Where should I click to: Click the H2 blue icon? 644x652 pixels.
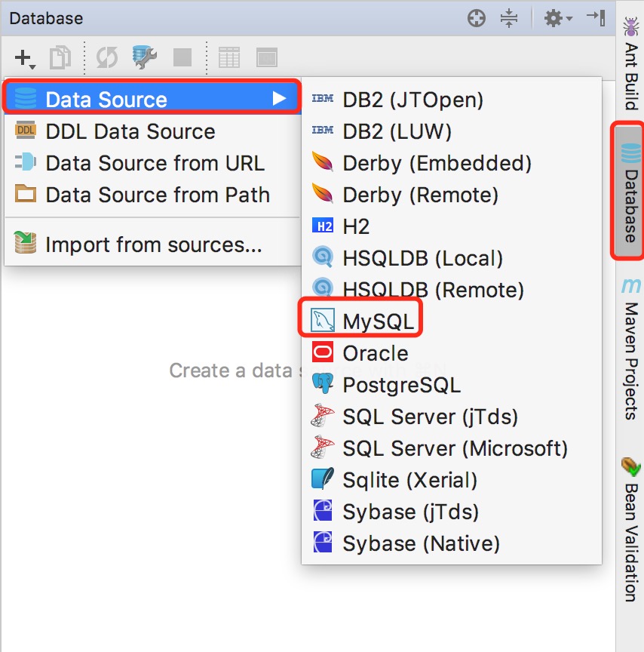click(323, 226)
